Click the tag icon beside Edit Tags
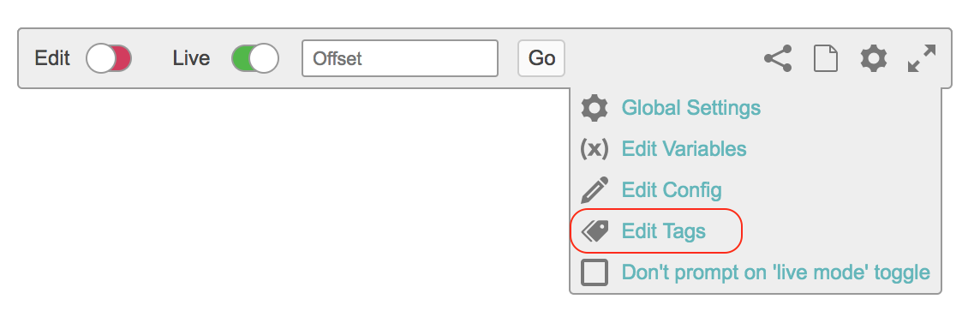Screen dimensions: 980x317 [x=594, y=231]
